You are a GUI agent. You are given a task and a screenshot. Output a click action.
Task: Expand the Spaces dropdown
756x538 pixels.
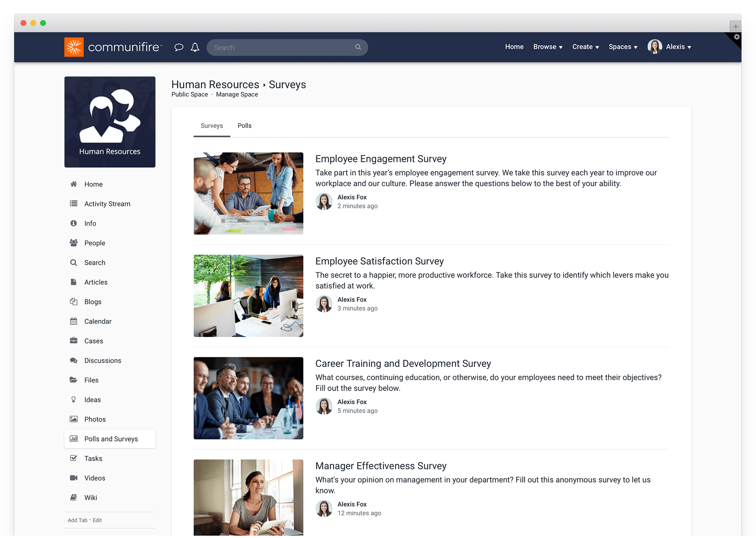tap(622, 47)
